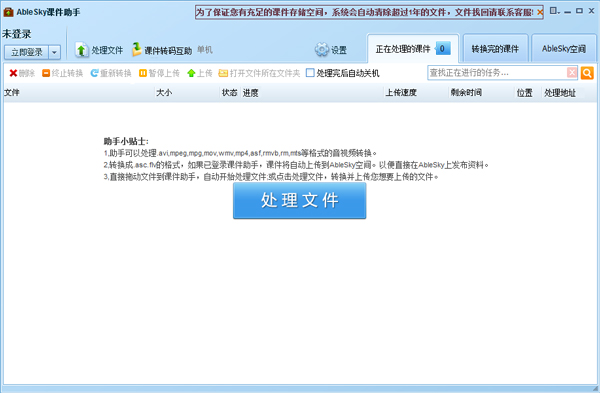Click 终止转换 stop icon

point(46,73)
